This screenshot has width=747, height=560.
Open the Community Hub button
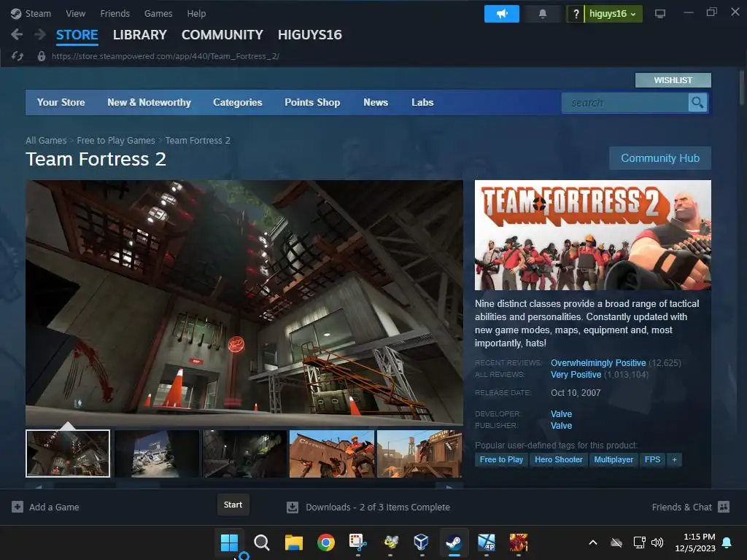click(x=659, y=158)
